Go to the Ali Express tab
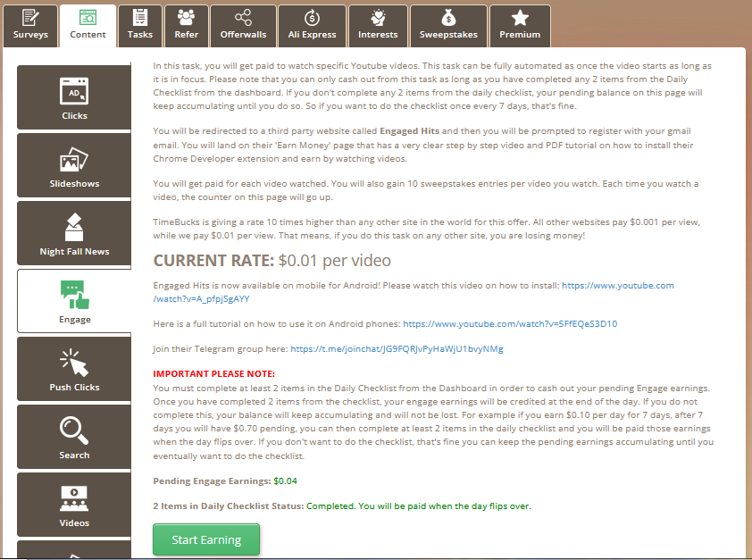The width and height of the screenshot is (752, 560). (313, 25)
